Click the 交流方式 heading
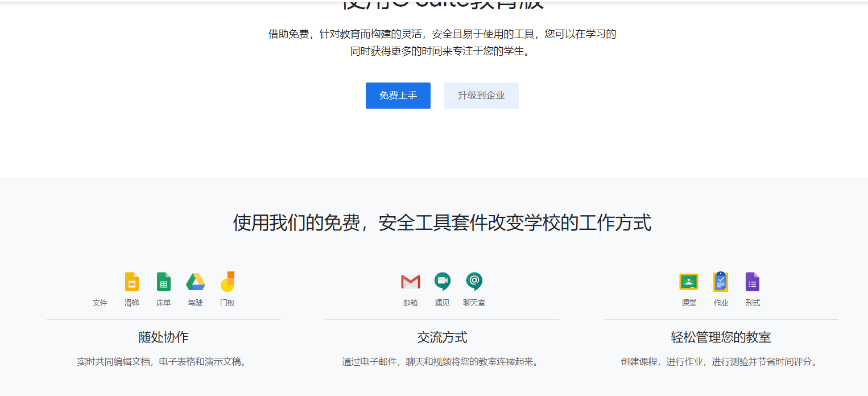Screen dimensions: 868x396 [443, 337]
